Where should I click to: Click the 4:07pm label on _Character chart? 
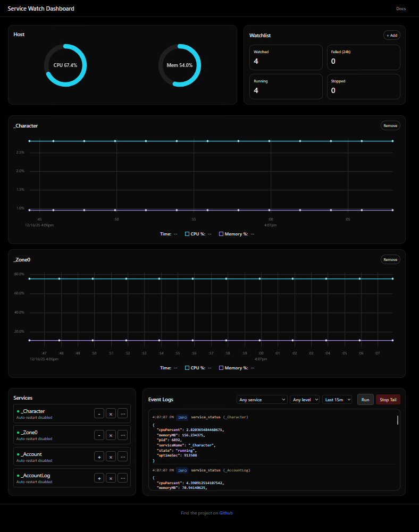(x=270, y=225)
